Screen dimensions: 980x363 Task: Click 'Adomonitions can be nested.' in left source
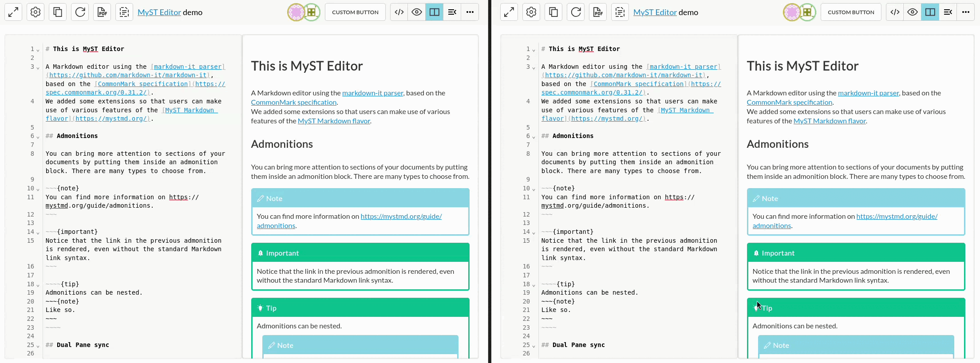94,292
